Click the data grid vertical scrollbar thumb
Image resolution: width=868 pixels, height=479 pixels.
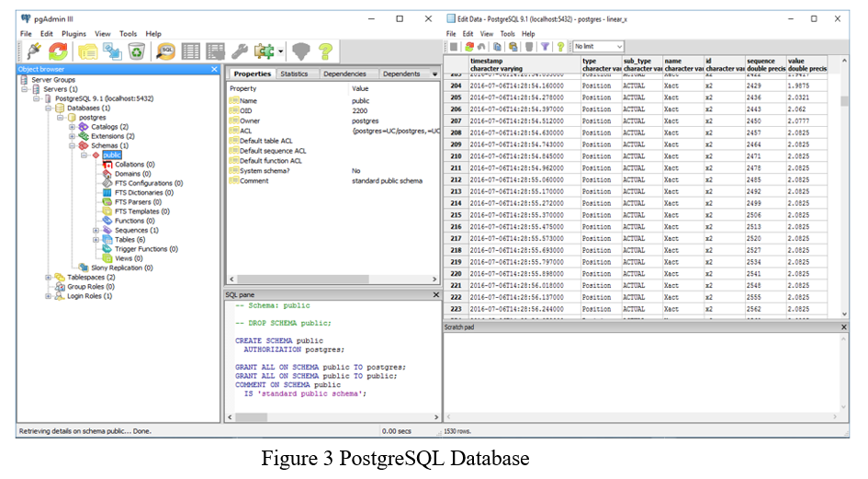tap(843, 101)
